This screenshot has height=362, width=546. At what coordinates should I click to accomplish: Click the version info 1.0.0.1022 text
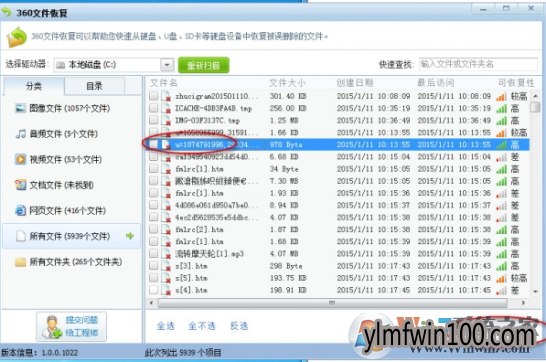point(39,353)
